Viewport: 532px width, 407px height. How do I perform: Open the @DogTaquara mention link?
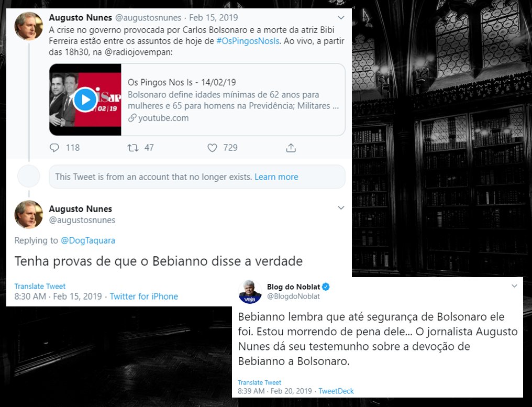88,240
